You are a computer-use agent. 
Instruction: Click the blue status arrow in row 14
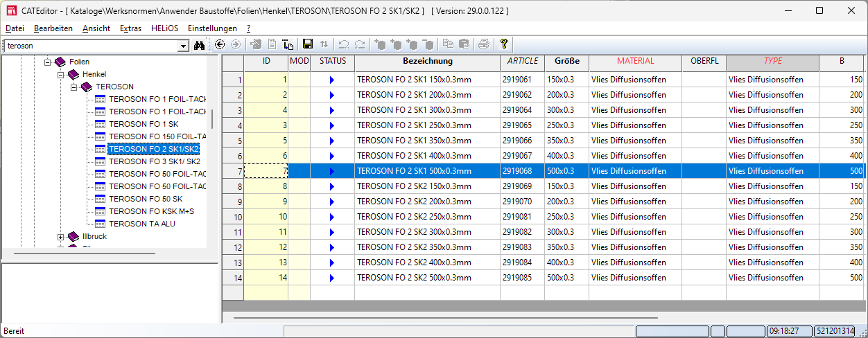332,278
